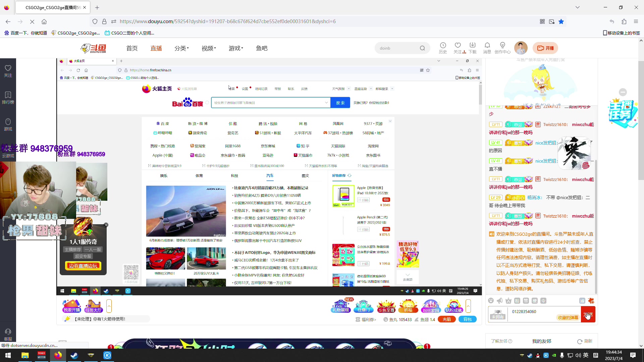Open bookmark 百度一下，你就知道
This screenshot has height=362, width=644.
25,33
